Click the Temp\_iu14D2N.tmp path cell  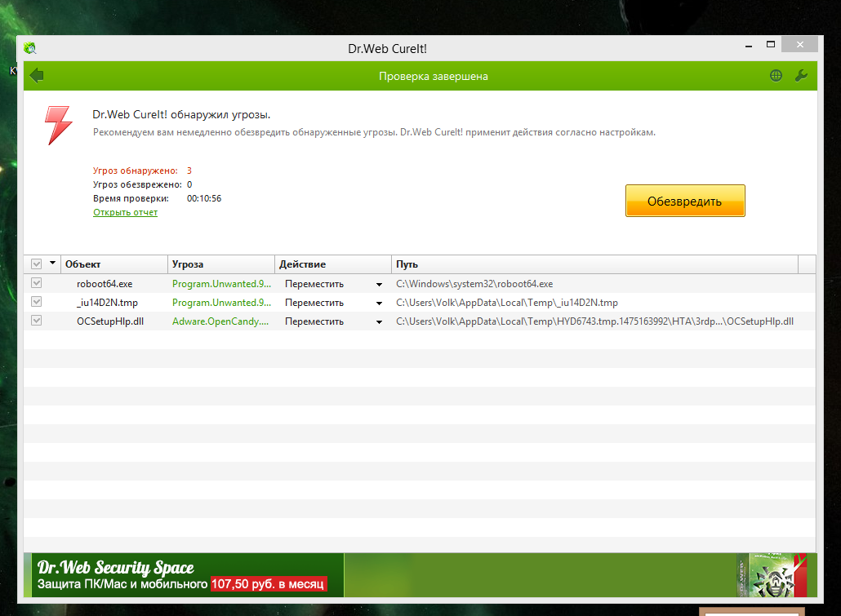tap(507, 303)
